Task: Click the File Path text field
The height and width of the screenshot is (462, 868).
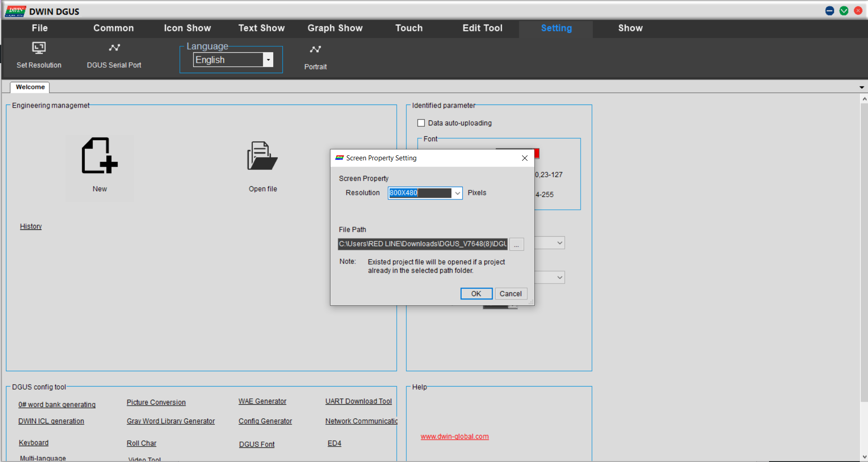Action: 422,244
